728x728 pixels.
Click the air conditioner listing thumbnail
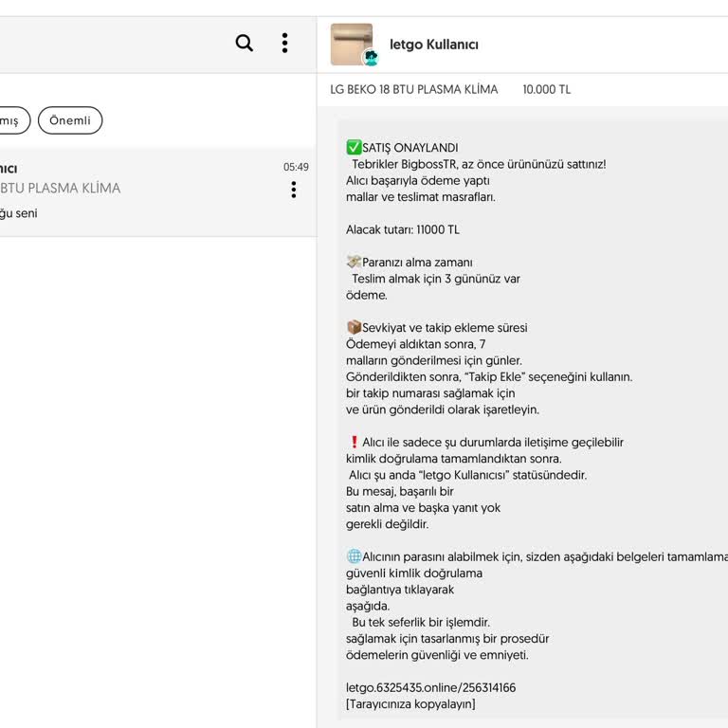click(x=351, y=44)
